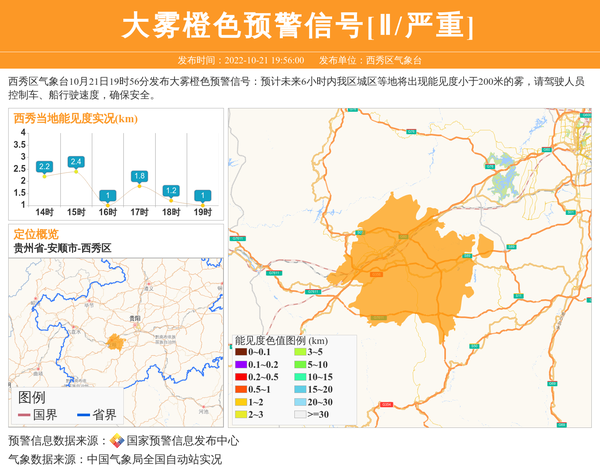Click the 1.2 data label at 18时
This screenshot has height=471, width=600.
(x=171, y=190)
